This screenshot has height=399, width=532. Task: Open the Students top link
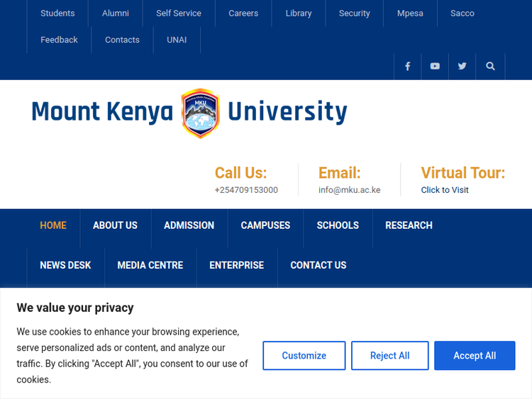[57, 13]
